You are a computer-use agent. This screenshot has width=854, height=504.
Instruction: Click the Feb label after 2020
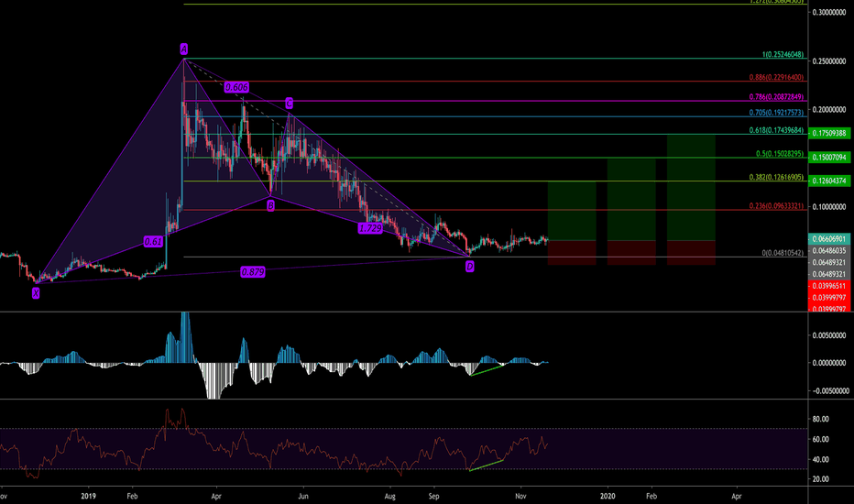coord(651,497)
